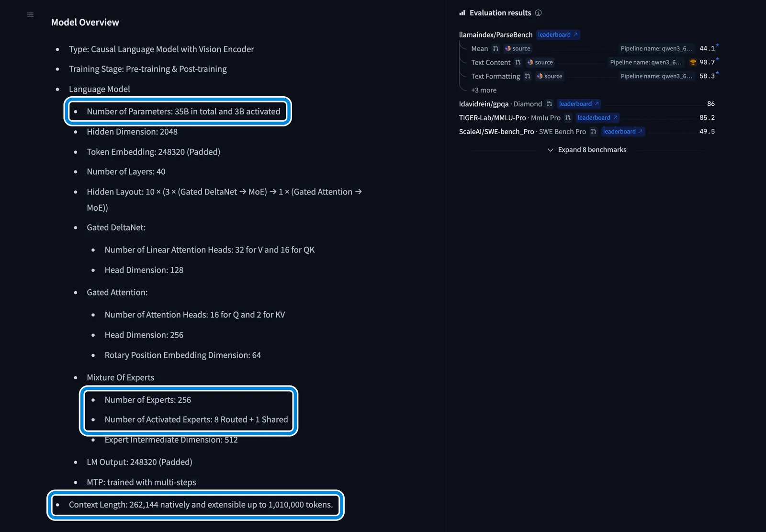Open pull request icon beside Text Formatting
The width and height of the screenshot is (766, 532).
(528, 76)
